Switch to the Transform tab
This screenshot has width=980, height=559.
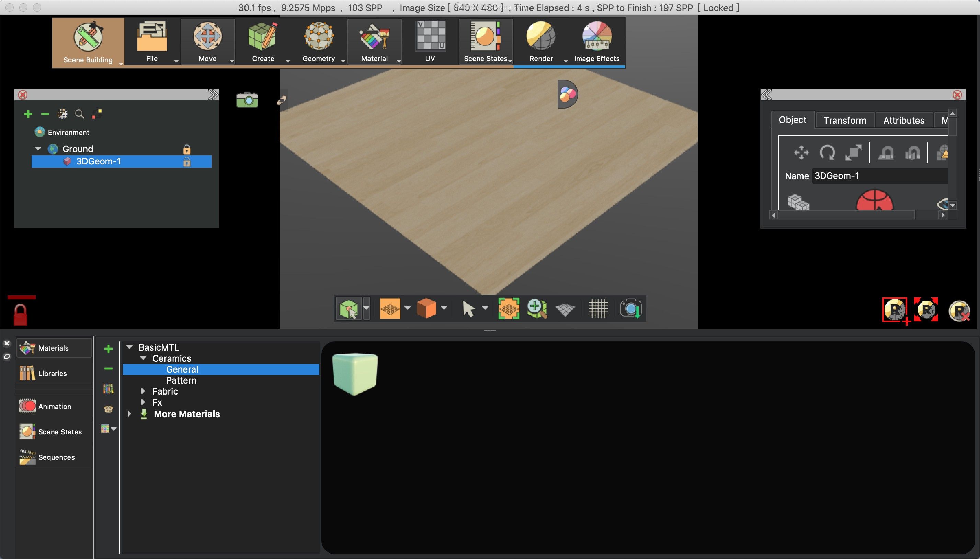844,121
